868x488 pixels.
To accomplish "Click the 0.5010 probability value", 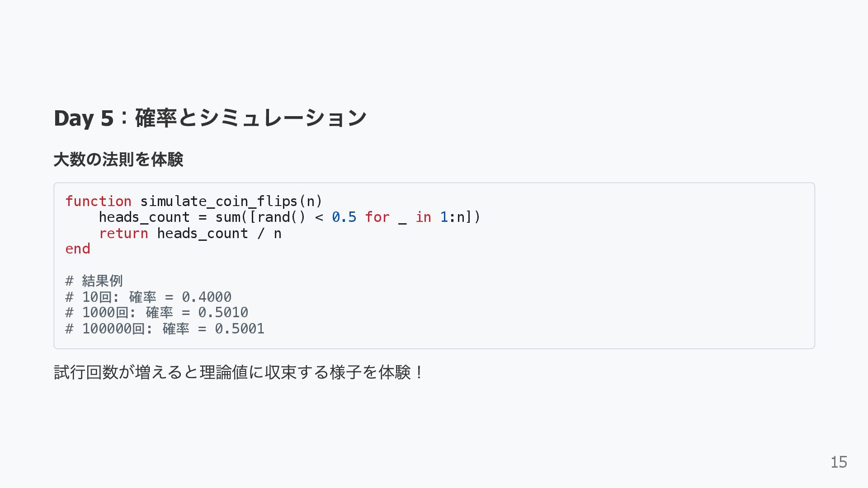I will [x=223, y=313].
